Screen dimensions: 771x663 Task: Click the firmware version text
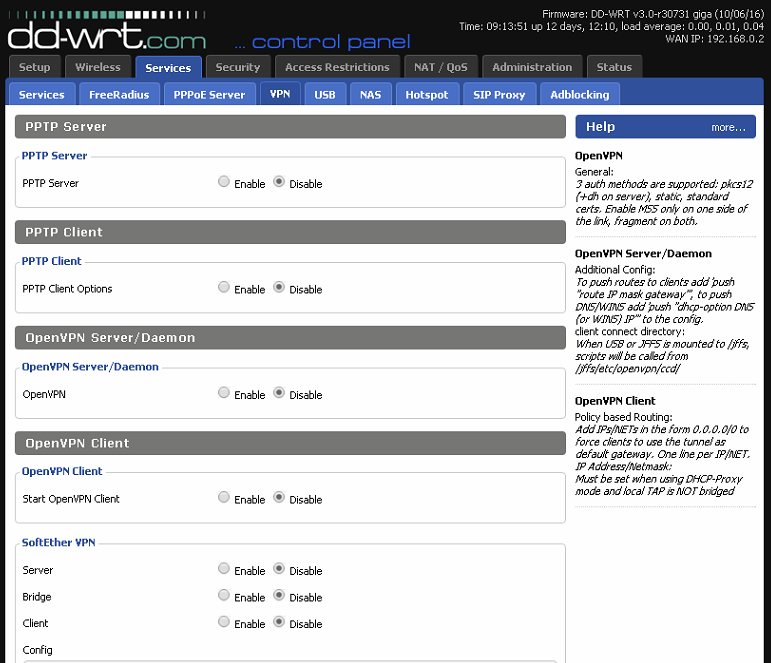(653, 14)
